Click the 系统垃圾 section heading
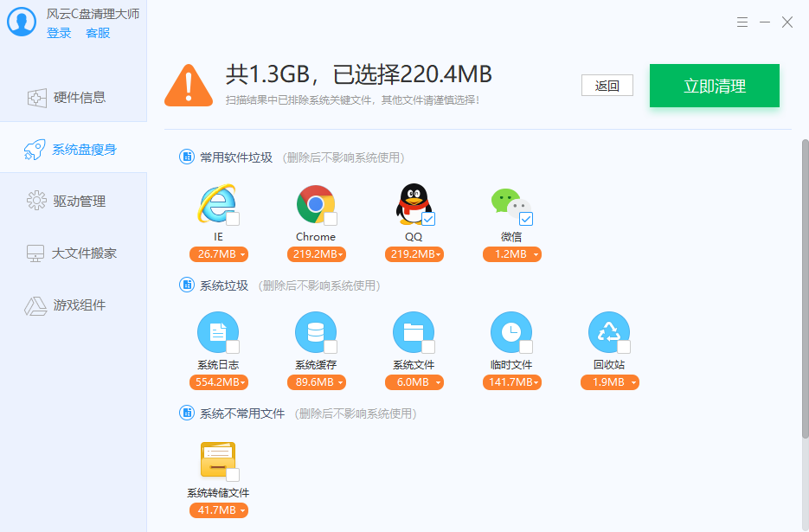 click(x=224, y=285)
